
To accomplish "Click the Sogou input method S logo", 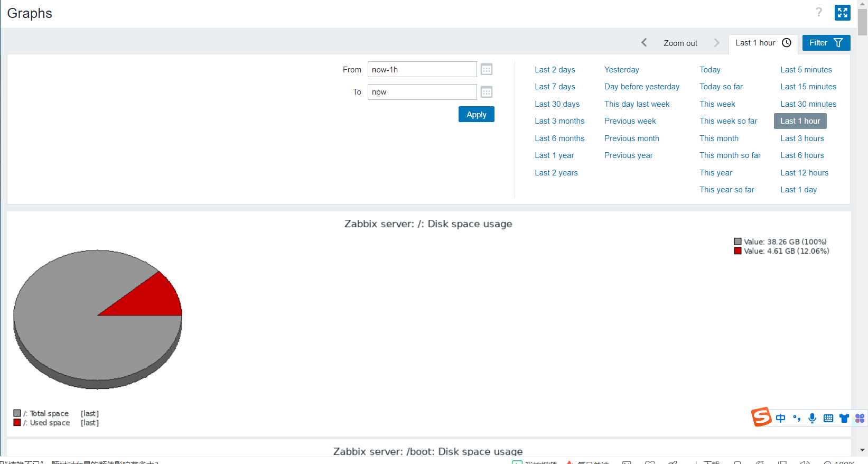I will coord(761,417).
